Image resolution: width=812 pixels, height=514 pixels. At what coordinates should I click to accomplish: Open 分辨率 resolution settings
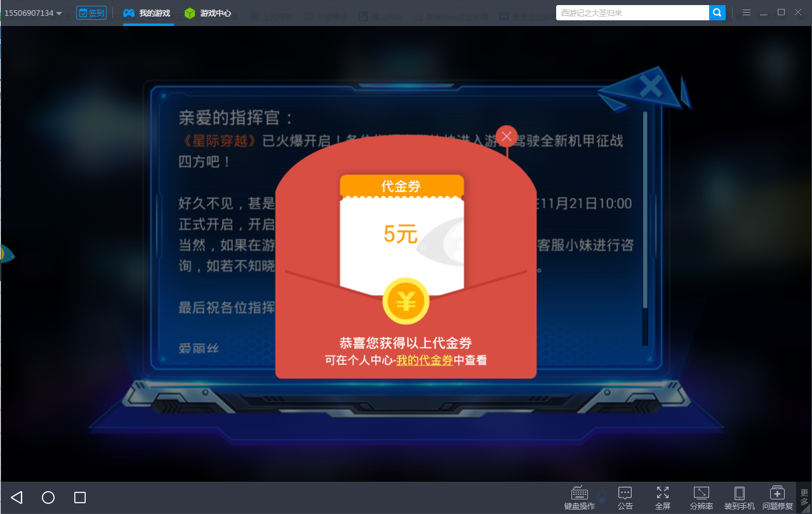tap(702, 498)
